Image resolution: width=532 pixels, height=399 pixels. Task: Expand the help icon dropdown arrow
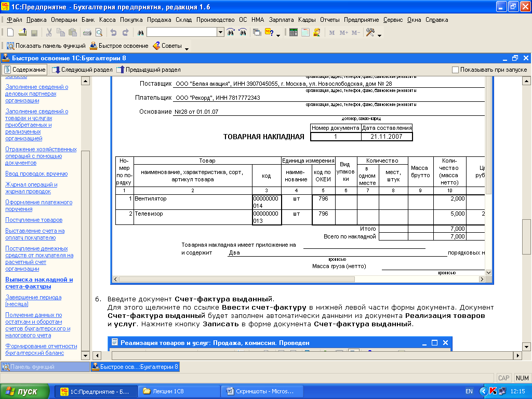tap(278, 35)
